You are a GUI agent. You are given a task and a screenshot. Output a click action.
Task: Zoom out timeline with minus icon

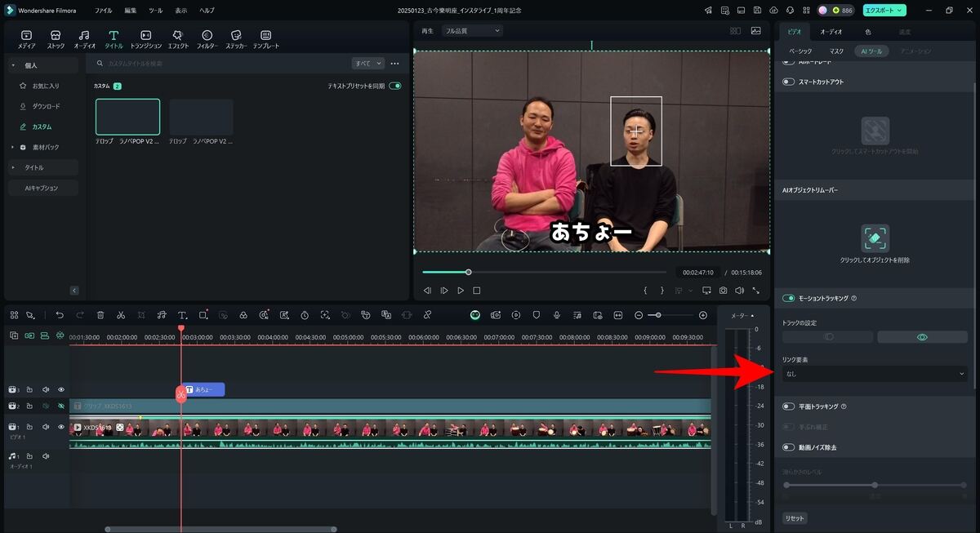[x=639, y=315]
